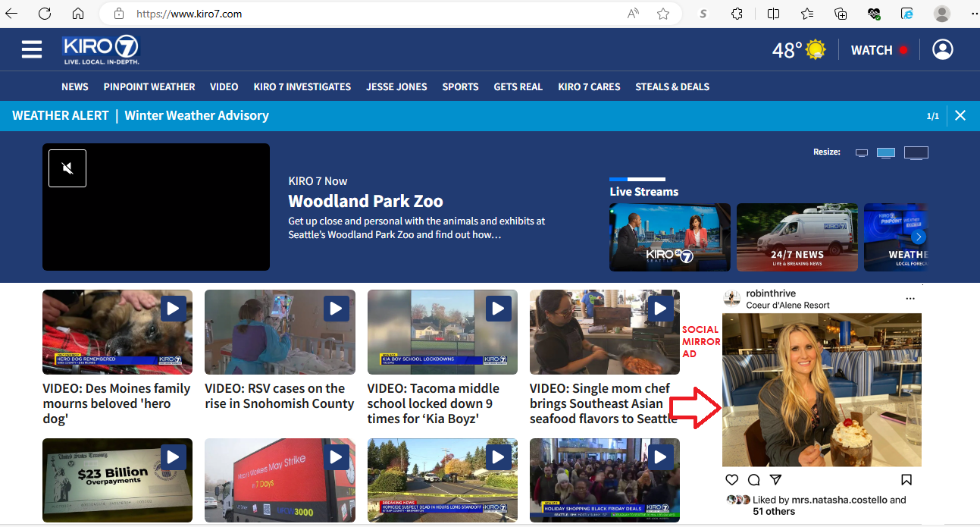The height and width of the screenshot is (527, 980).
Task: Bookmark the robinthrive post
Action: coord(906,479)
